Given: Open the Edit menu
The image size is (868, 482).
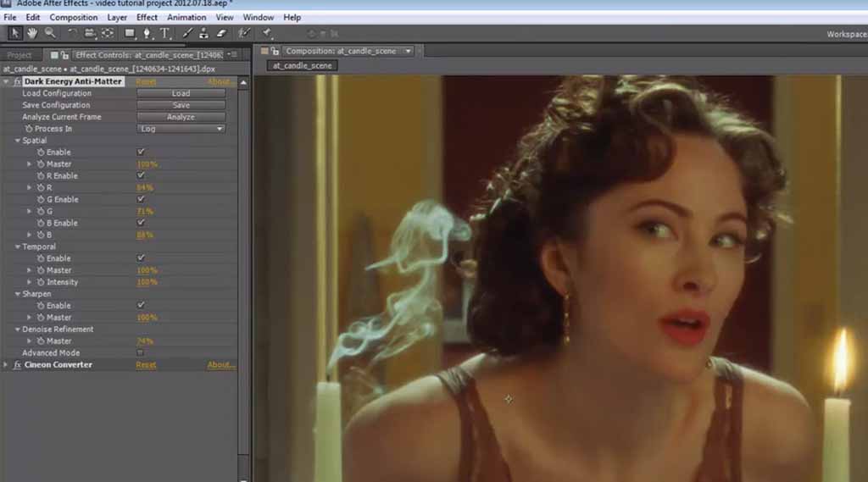Looking at the screenshot, I should pyautogui.click(x=33, y=18).
